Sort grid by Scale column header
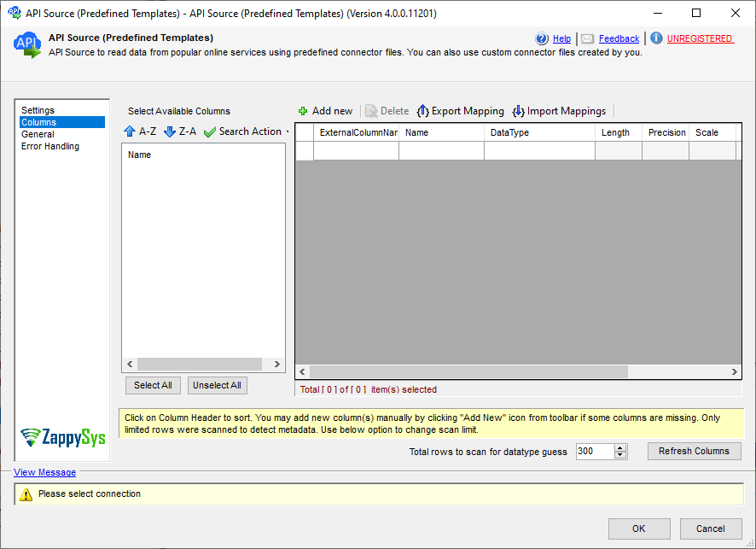Image resolution: width=756 pixels, height=549 pixels. click(712, 132)
